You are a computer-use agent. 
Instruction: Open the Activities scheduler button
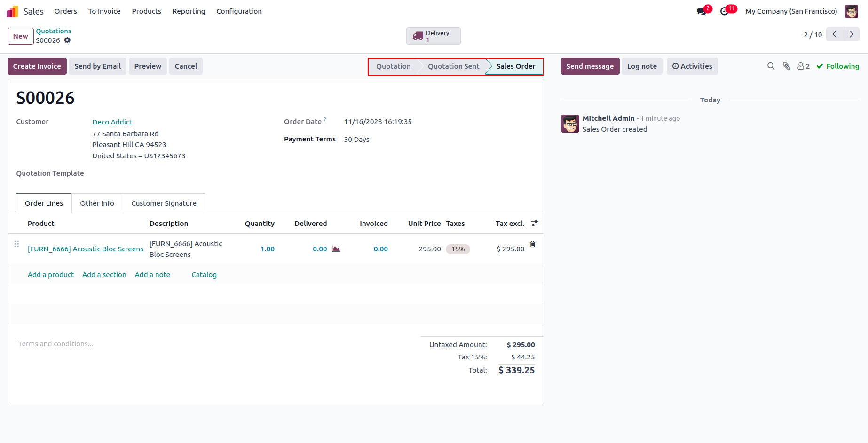[692, 66]
